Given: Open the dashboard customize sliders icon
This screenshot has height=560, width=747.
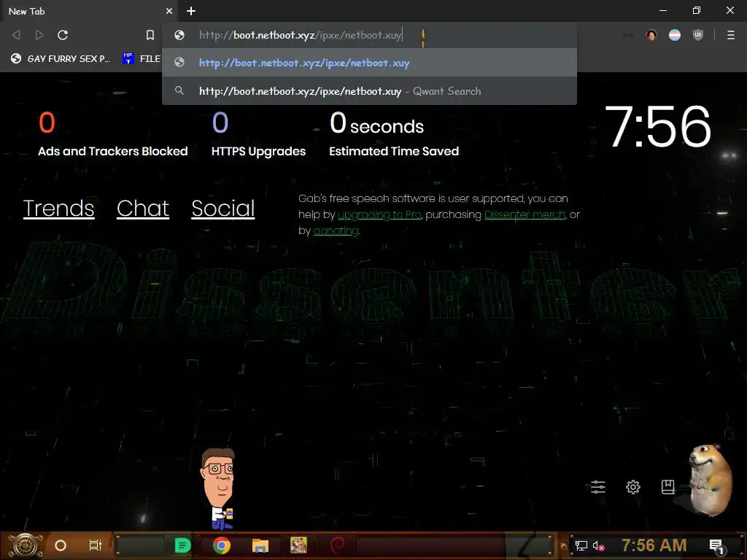Looking at the screenshot, I should click(x=598, y=486).
